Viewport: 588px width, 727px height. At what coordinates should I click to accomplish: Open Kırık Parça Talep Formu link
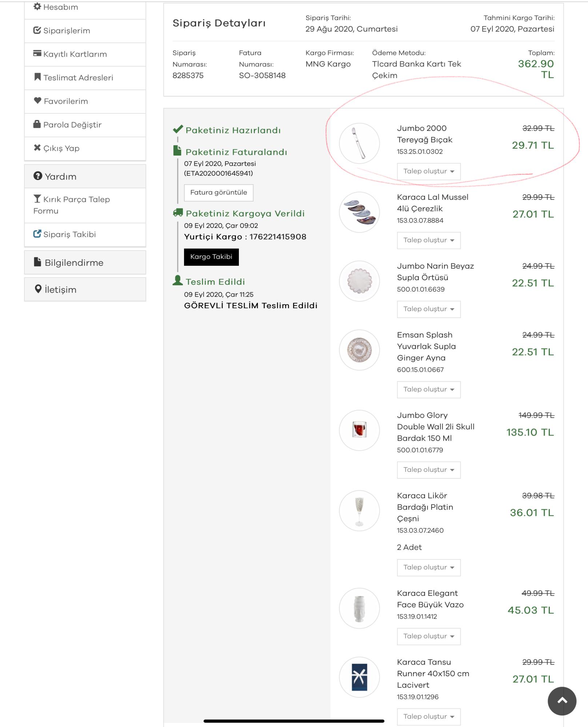coord(85,205)
